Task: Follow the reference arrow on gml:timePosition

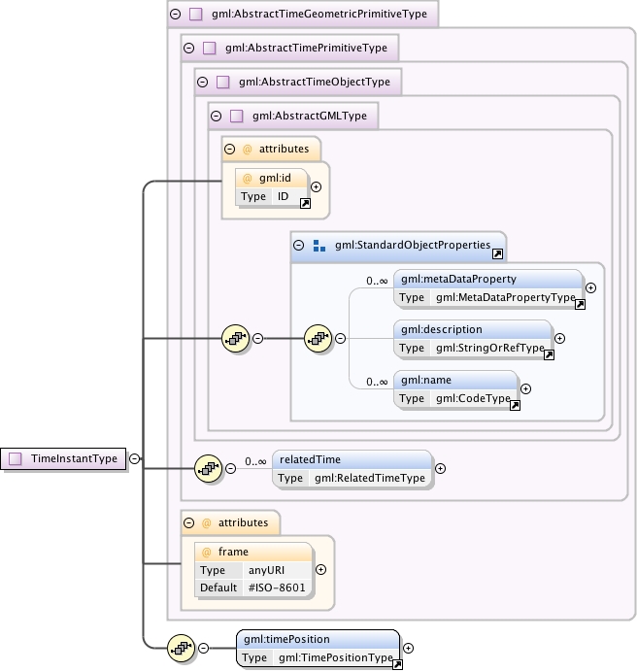Action: coord(397,664)
